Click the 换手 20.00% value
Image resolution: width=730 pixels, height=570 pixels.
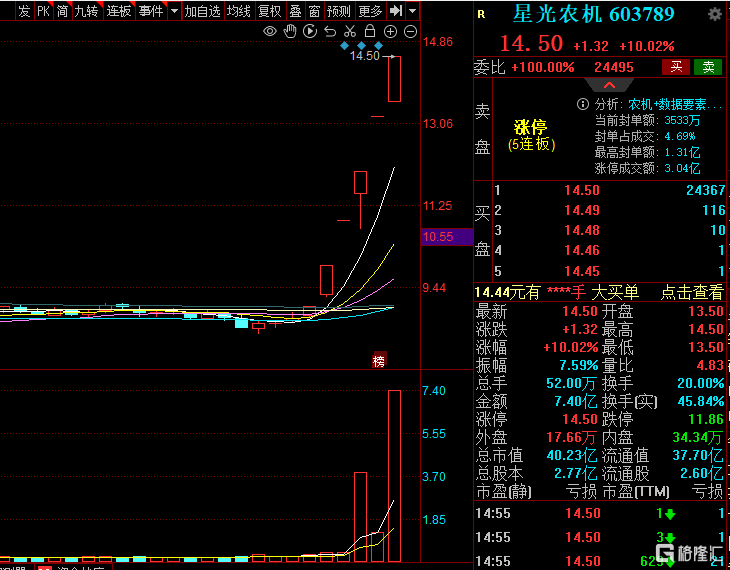(701, 383)
